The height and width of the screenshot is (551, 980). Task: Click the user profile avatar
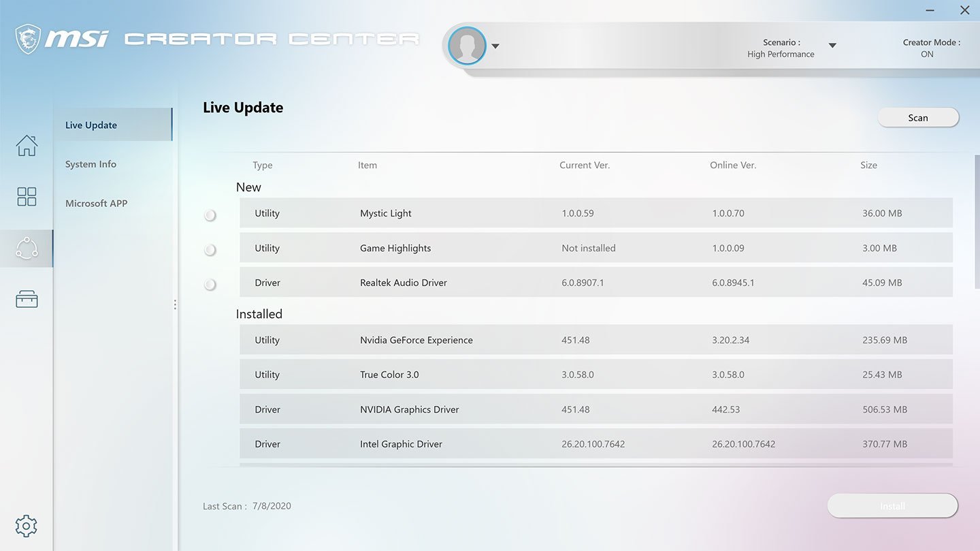tap(467, 46)
